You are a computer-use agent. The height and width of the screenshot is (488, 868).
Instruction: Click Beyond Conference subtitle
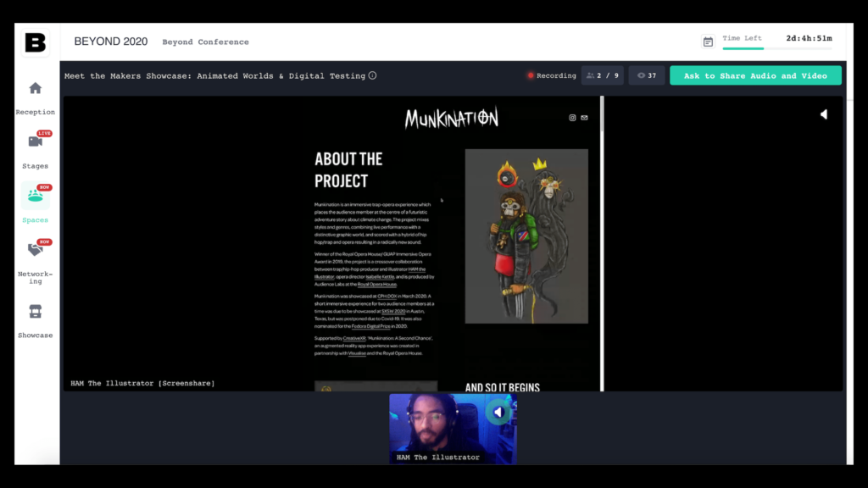point(205,42)
